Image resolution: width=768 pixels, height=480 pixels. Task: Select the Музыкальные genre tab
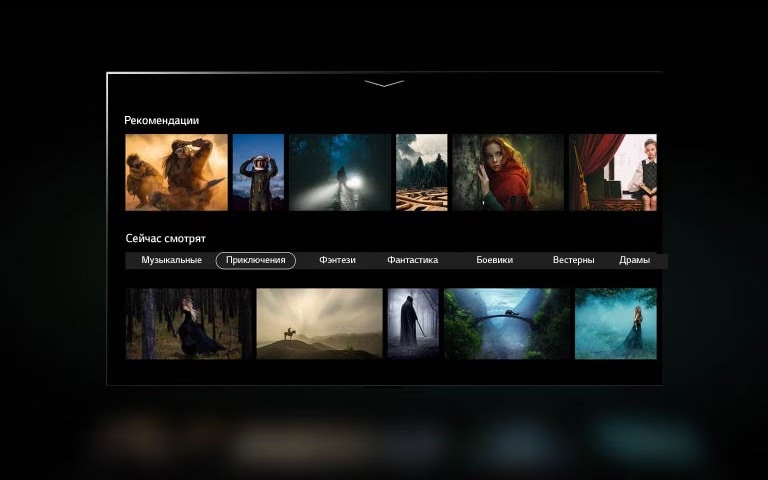point(171,260)
